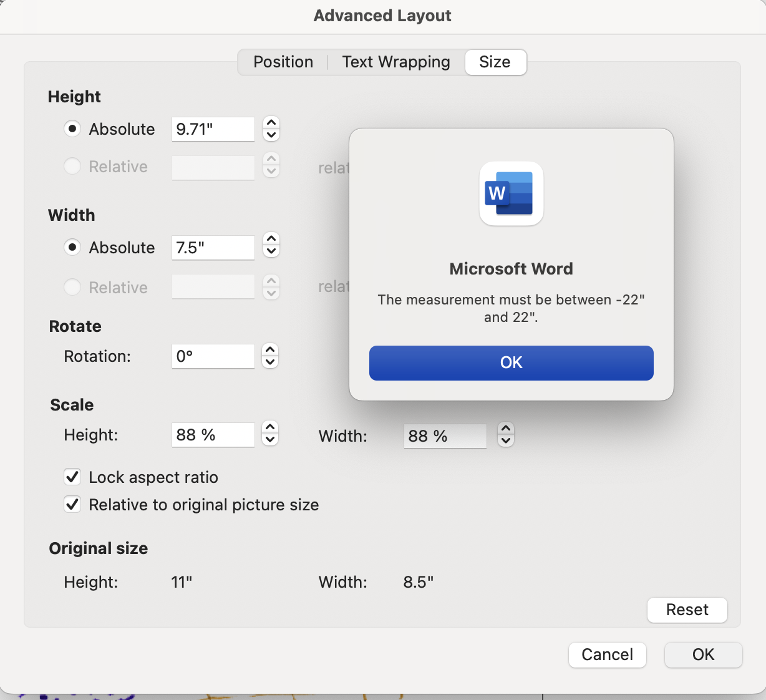Screen dimensions: 766x700
Task: Switch to the Text Wrapping tab
Action: [396, 62]
